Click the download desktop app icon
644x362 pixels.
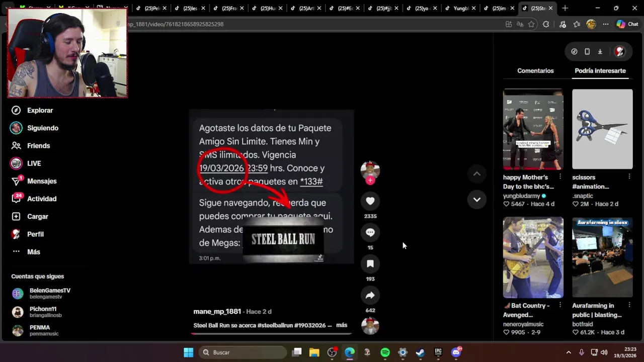click(x=600, y=51)
